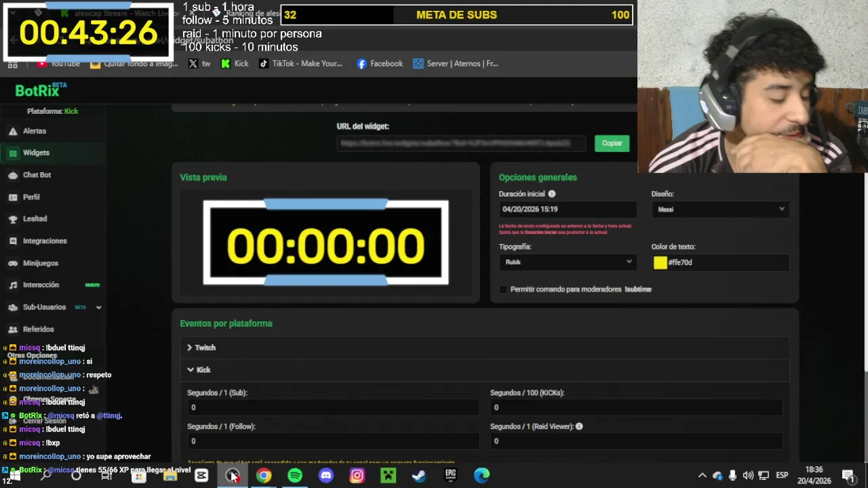Screen dimensions: 868x488
Task: Open the ESP language indicator
Action: point(782,475)
